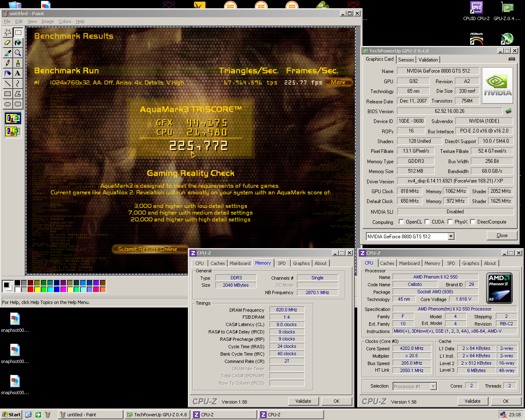This screenshot has width=525, height=420.
Task: Select the Polygon shape tool
Action: [x=18, y=94]
